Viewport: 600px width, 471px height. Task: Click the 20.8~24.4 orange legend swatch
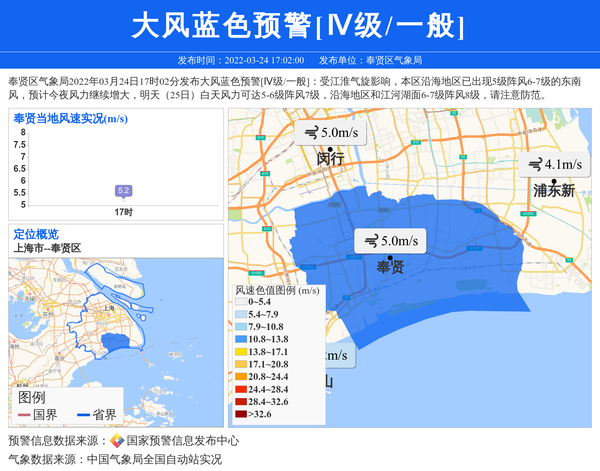pyautogui.click(x=241, y=377)
